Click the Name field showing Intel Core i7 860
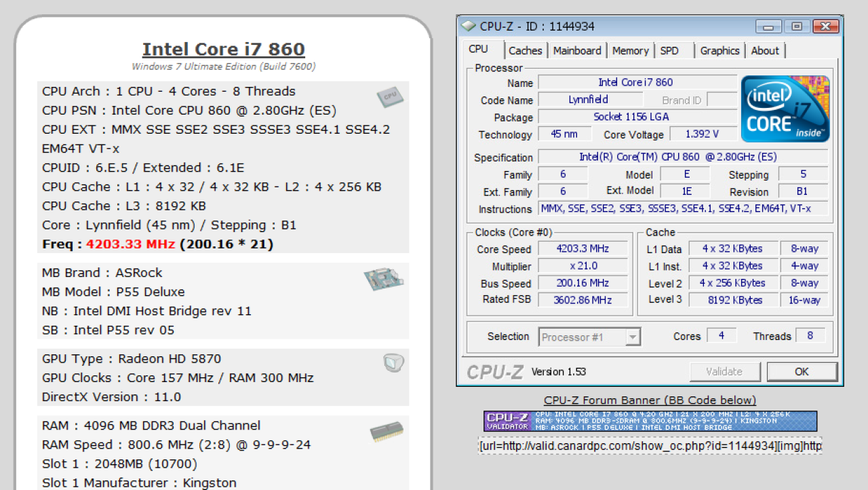Viewport: 868px width, 490px height. tap(637, 82)
